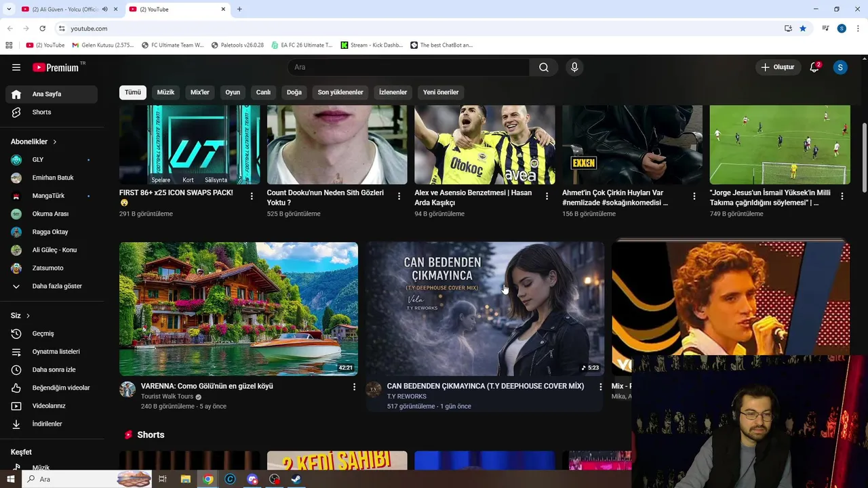Click Windows Start button
The height and width of the screenshot is (488, 868).
click(11, 479)
